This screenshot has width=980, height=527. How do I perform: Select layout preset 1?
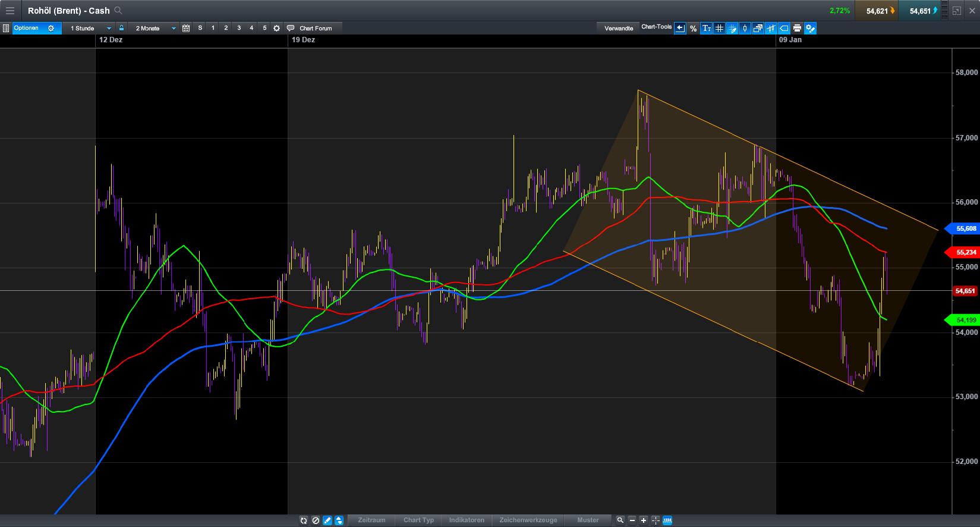[x=213, y=28]
